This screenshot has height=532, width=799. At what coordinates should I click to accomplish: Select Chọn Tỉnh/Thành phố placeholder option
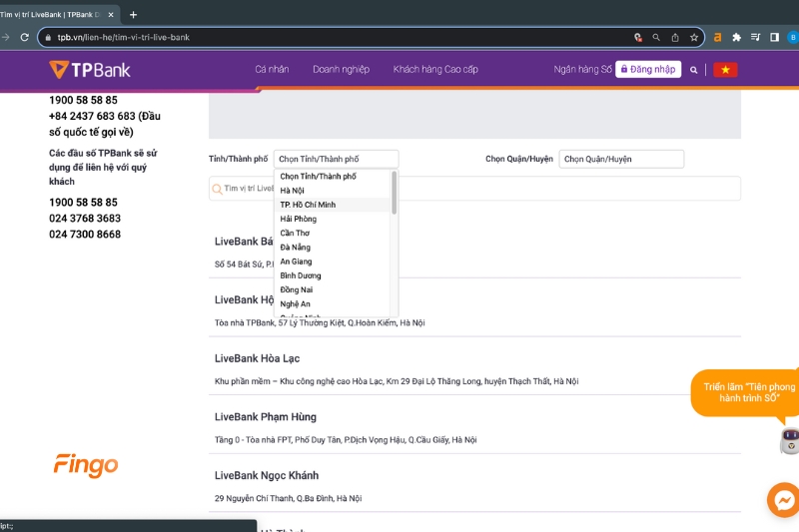point(333,176)
